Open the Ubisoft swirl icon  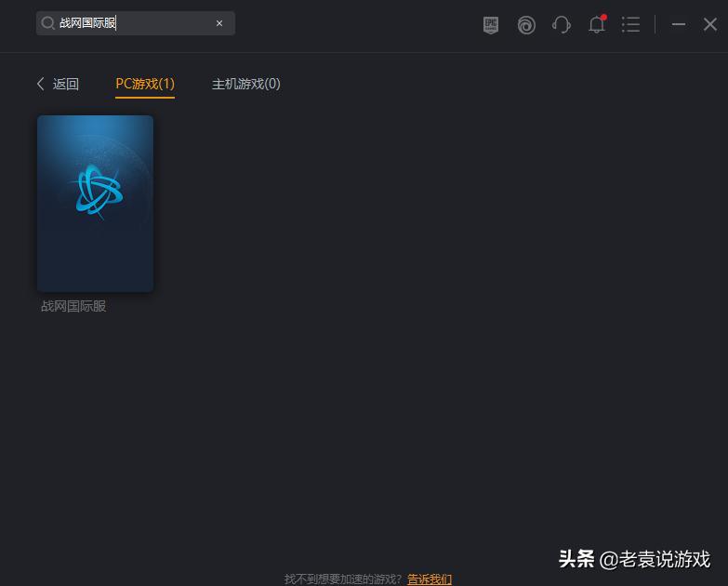pos(526,25)
